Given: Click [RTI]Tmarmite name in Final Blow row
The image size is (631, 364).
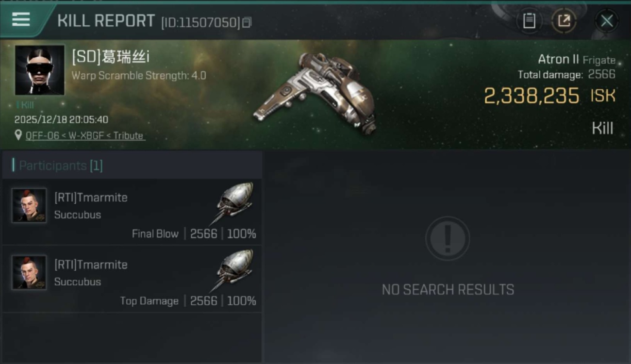Looking at the screenshot, I should (x=91, y=198).
